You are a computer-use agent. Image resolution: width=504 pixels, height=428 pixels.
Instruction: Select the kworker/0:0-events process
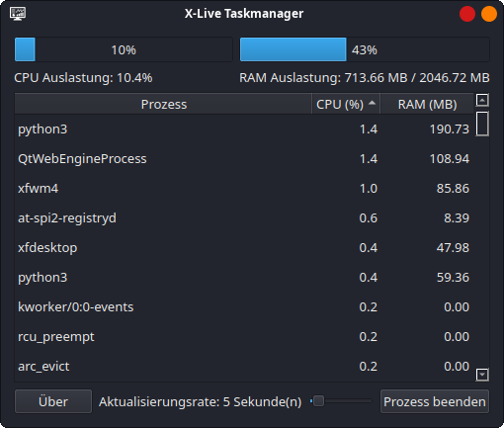coord(244,307)
